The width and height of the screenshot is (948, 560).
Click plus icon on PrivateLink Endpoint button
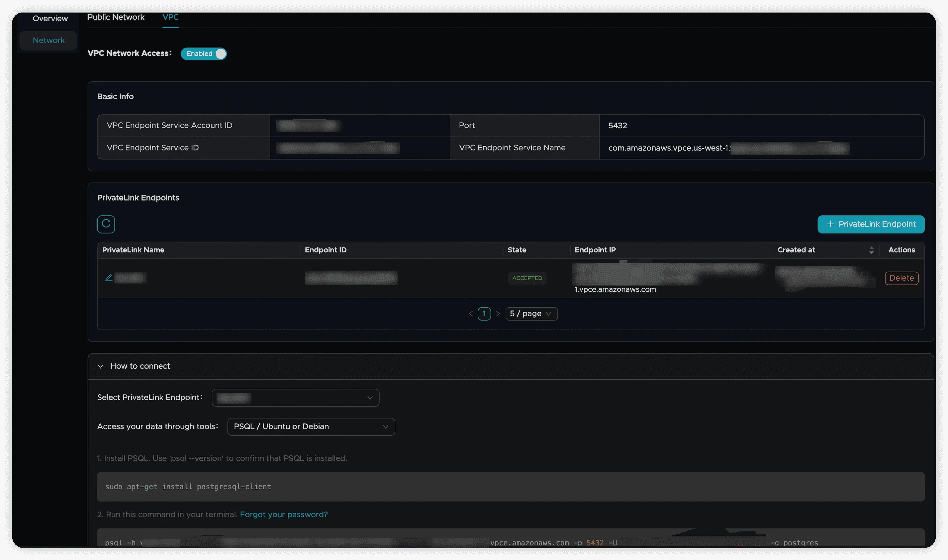[x=830, y=224]
